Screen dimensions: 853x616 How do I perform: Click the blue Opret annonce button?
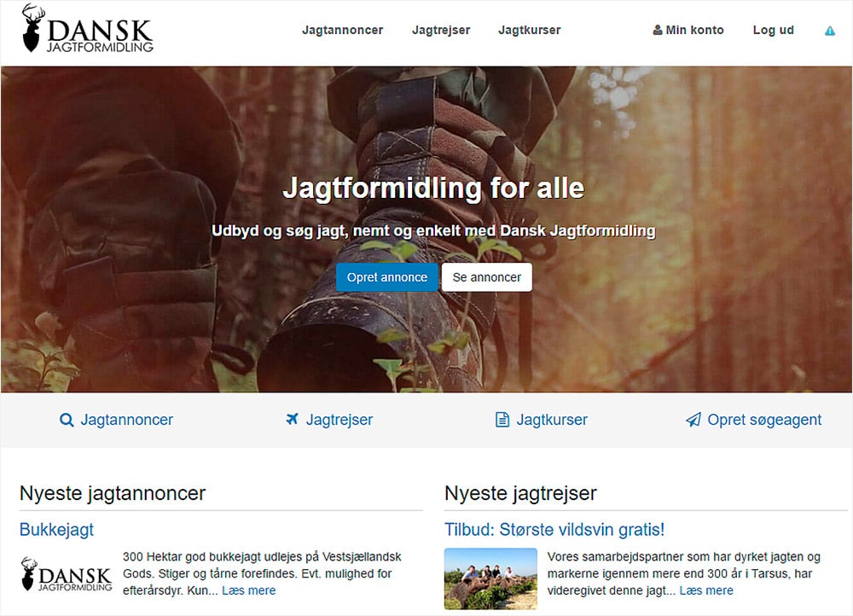click(x=386, y=277)
